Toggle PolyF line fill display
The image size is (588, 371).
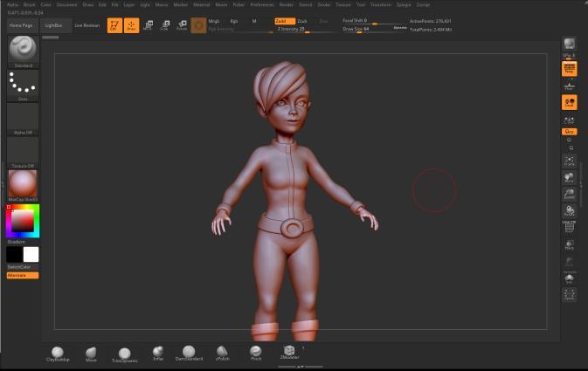coord(570,227)
